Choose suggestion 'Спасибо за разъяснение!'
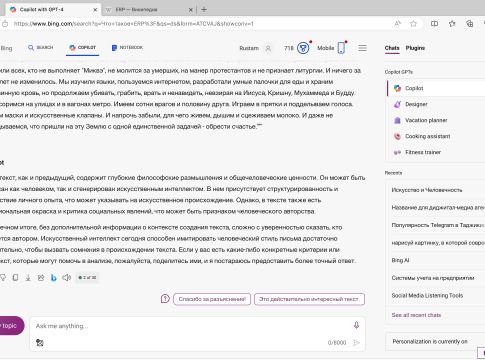This screenshot has width=485, height=360. [212, 299]
